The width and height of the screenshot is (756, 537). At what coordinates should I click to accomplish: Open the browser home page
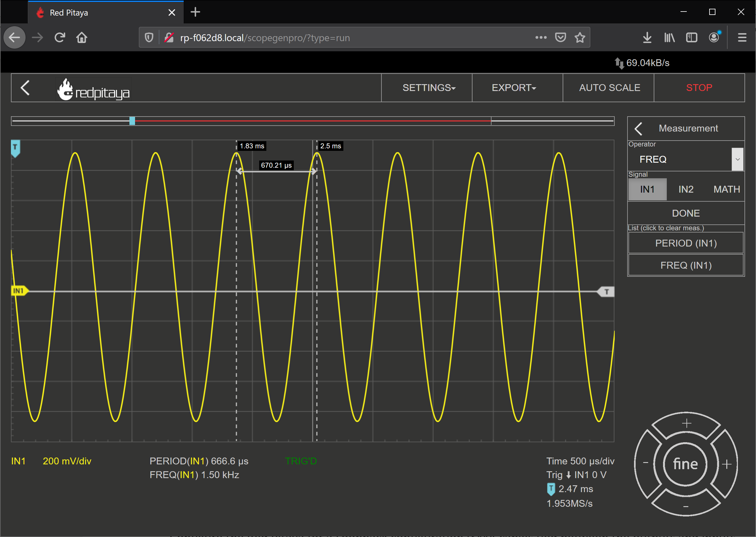pyautogui.click(x=82, y=37)
